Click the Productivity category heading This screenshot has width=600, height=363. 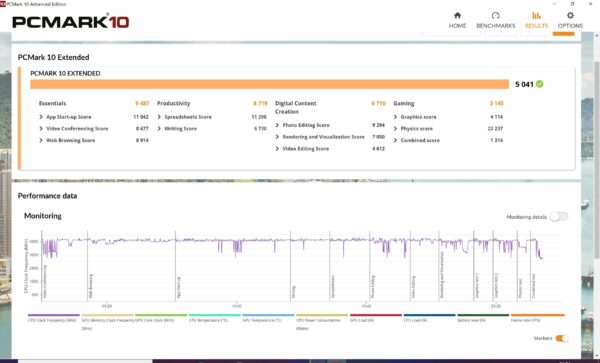point(173,103)
